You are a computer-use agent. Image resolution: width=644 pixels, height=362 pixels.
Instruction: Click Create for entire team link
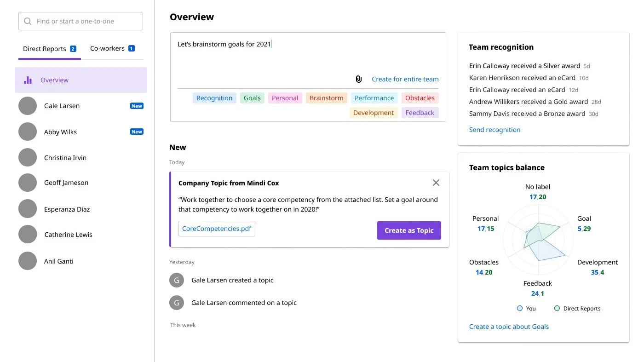[x=405, y=79]
